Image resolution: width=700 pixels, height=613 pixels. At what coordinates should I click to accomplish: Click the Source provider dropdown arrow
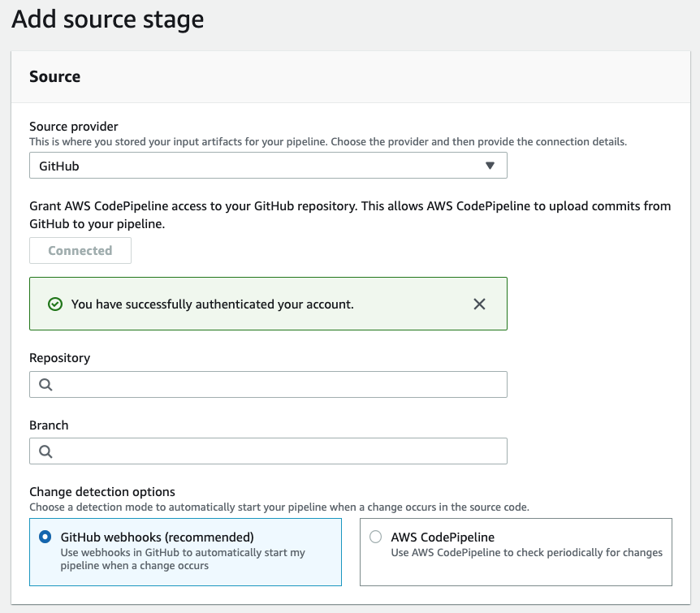click(490, 166)
